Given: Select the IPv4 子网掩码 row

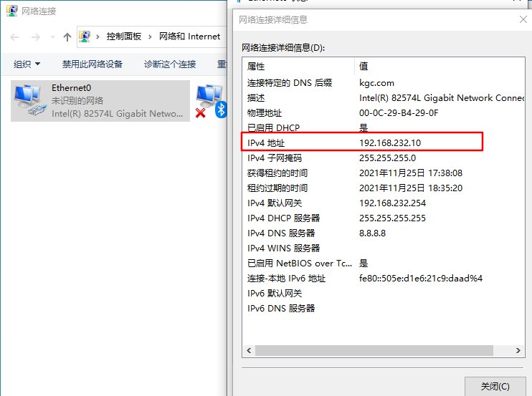Looking at the screenshot, I should pyautogui.click(x=384, y=158).
